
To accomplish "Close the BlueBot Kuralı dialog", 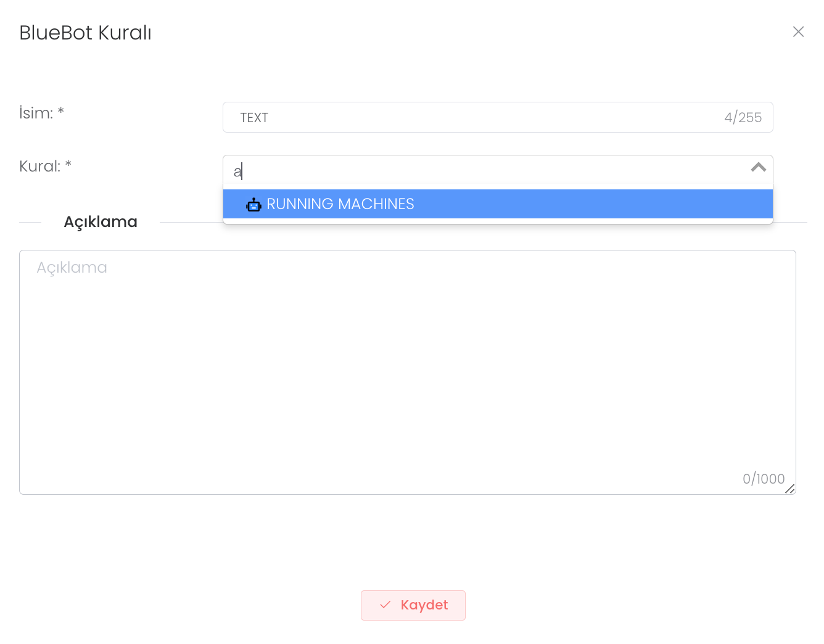I will coord(798,31).
